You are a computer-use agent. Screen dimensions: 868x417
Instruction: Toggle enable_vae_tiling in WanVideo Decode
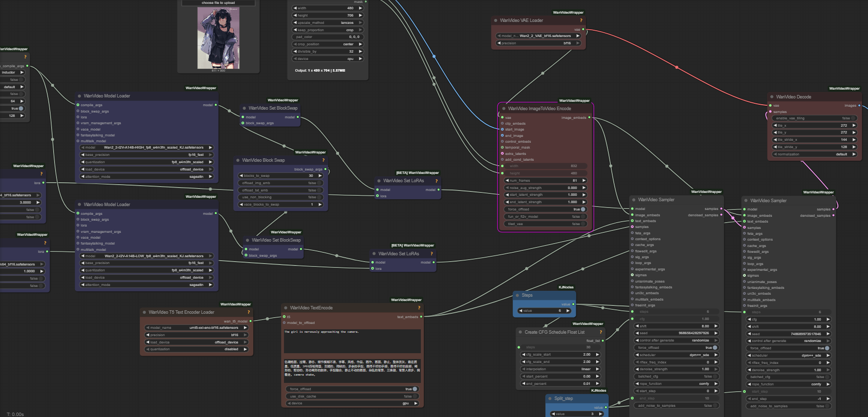tap(814, 118)
